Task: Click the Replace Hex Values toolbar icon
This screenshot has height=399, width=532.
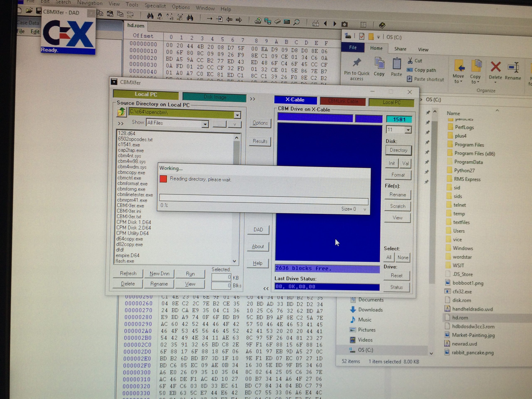Action: [180, 17]
